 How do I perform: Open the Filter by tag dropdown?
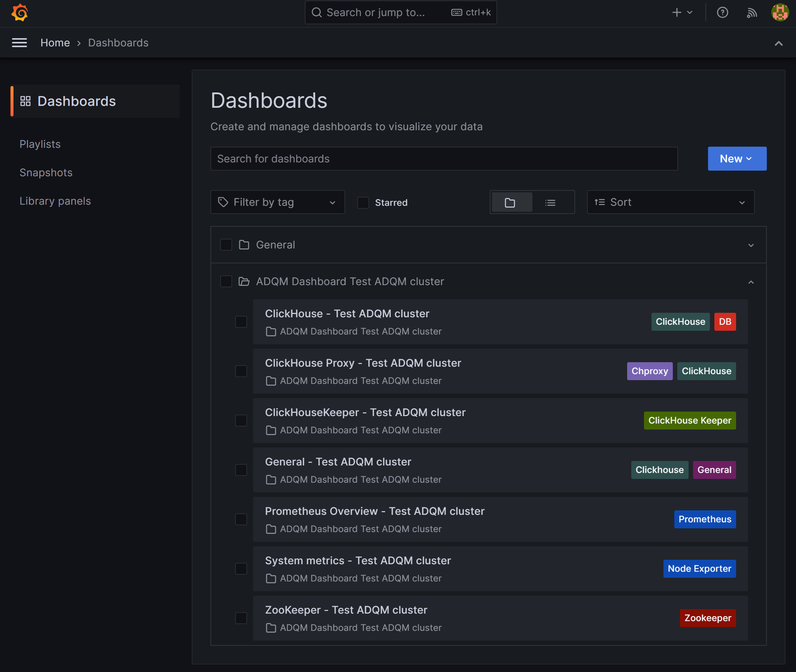pos(277,202)
